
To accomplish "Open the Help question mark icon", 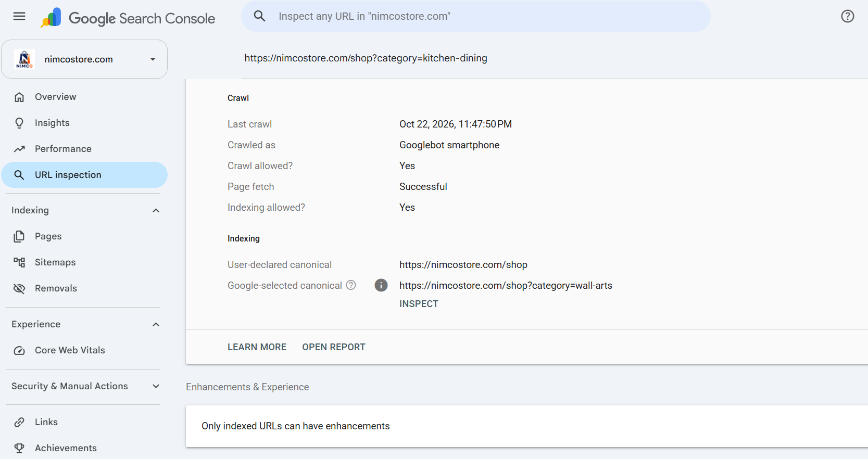I will pos(848,16).
